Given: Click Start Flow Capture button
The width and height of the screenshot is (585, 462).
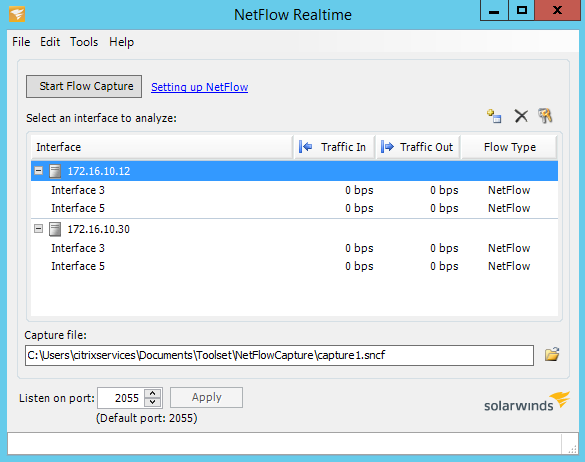Looking at the screenshot, I should pos(84,87).
